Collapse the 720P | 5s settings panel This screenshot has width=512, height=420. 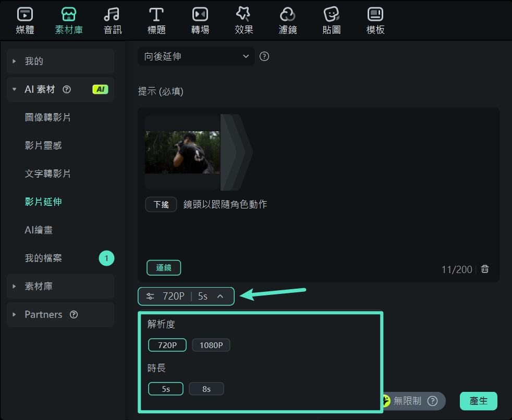coord(221,295)
